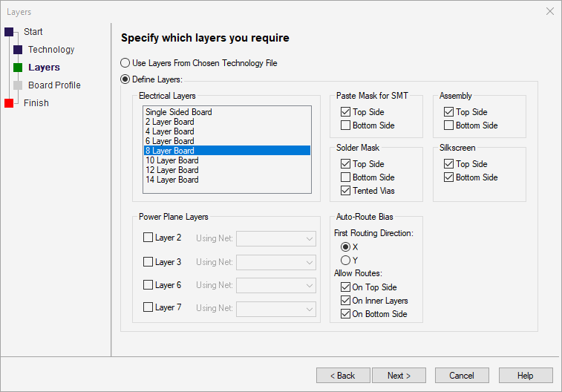Click the Next button
The width and height of the screenshot is (562, 392).
coord(399,376)
